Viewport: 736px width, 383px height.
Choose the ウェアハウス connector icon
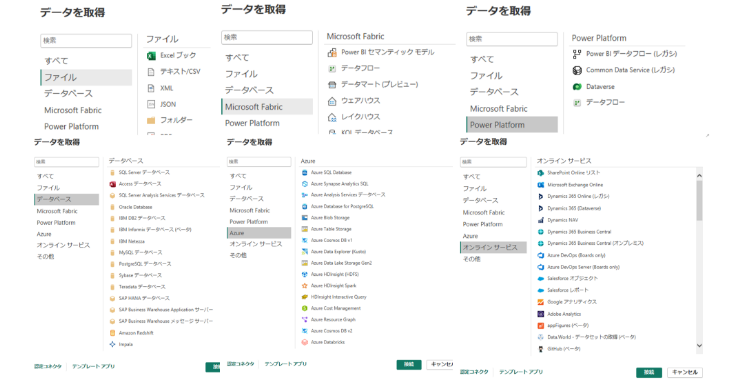tap(332, 101)
